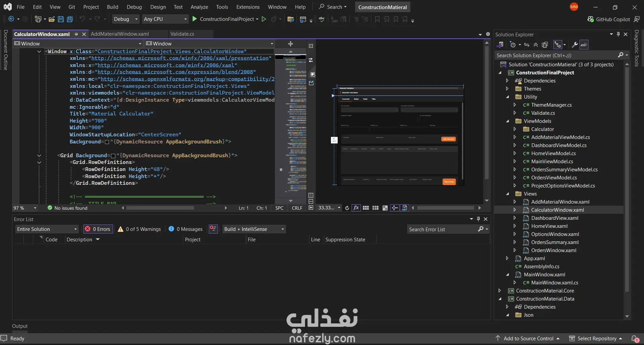
Task: Toggle Error List clear-filter button
Action: 213,229
